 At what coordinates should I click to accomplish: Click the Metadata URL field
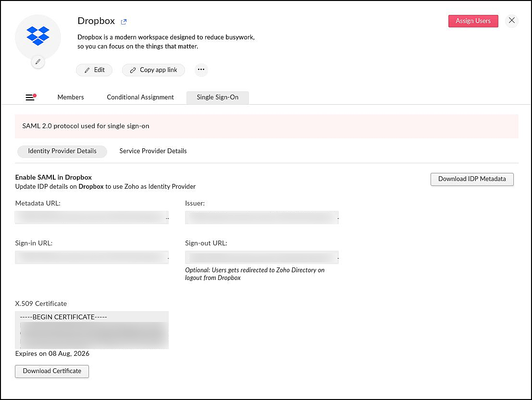coord(92,218)
